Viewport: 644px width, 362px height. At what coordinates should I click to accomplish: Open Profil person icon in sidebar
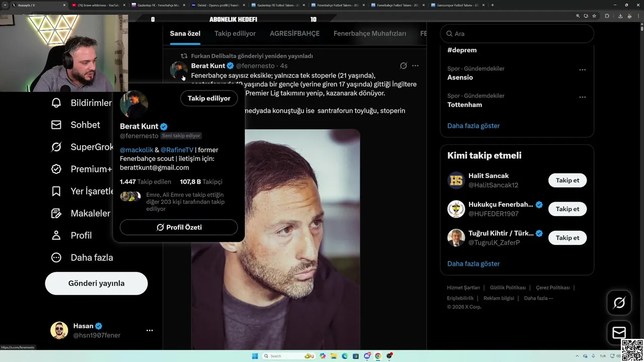pyautogui.click(x=56, y=235)
